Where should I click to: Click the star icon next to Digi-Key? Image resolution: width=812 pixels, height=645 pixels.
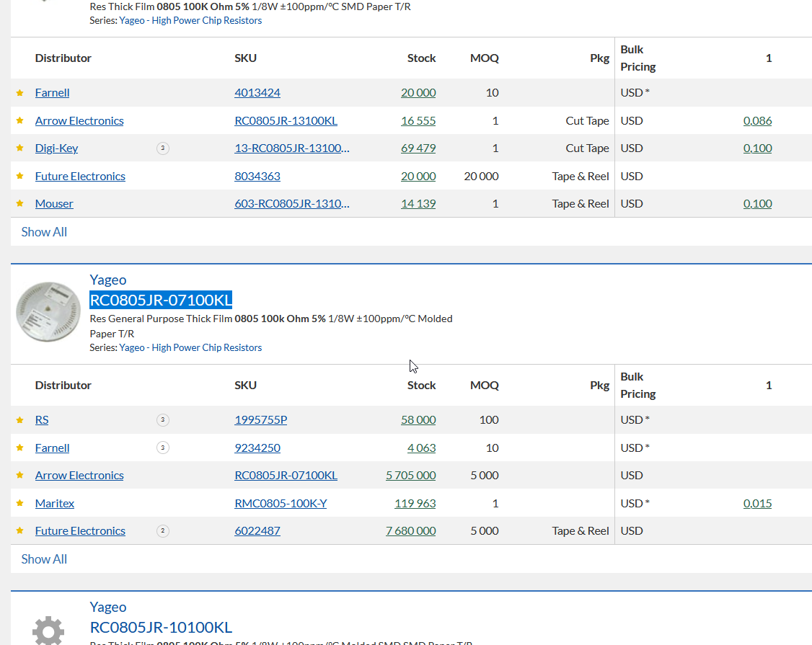pos(20,148)
